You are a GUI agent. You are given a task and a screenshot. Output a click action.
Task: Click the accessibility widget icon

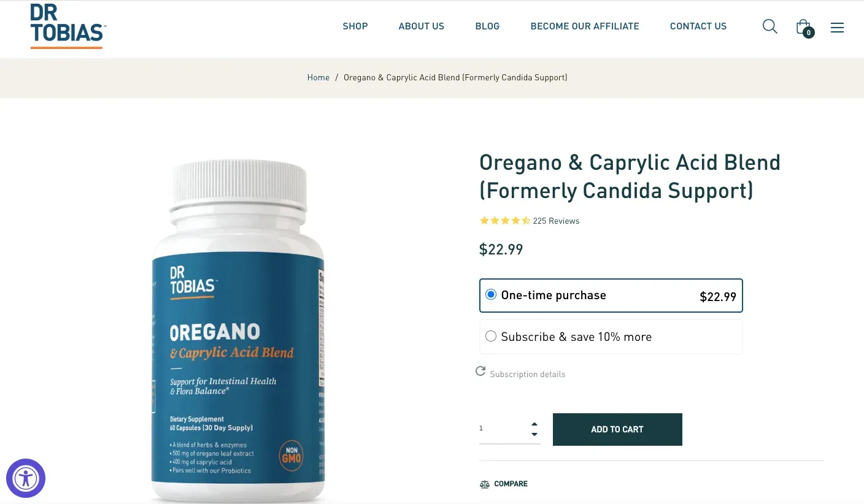26,478
